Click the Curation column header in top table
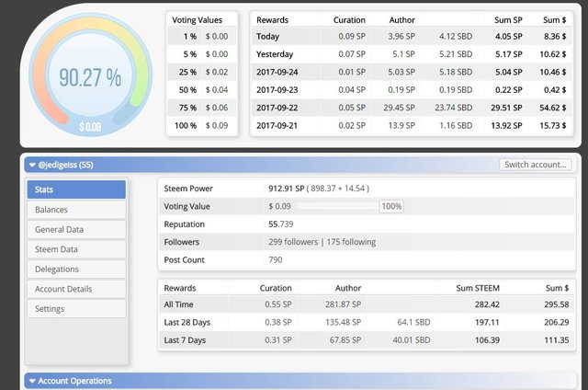This screenshot has height=390, width=588. (x=349, y=20)
